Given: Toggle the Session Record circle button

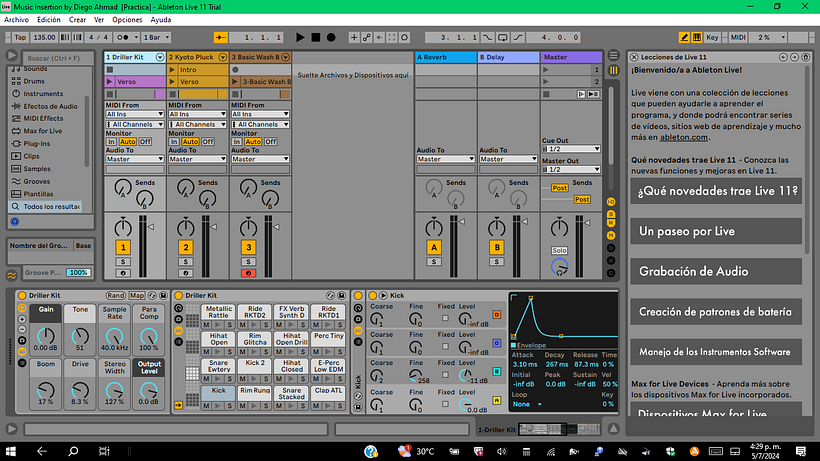Looking at the screenshot, I should point(404,37).
